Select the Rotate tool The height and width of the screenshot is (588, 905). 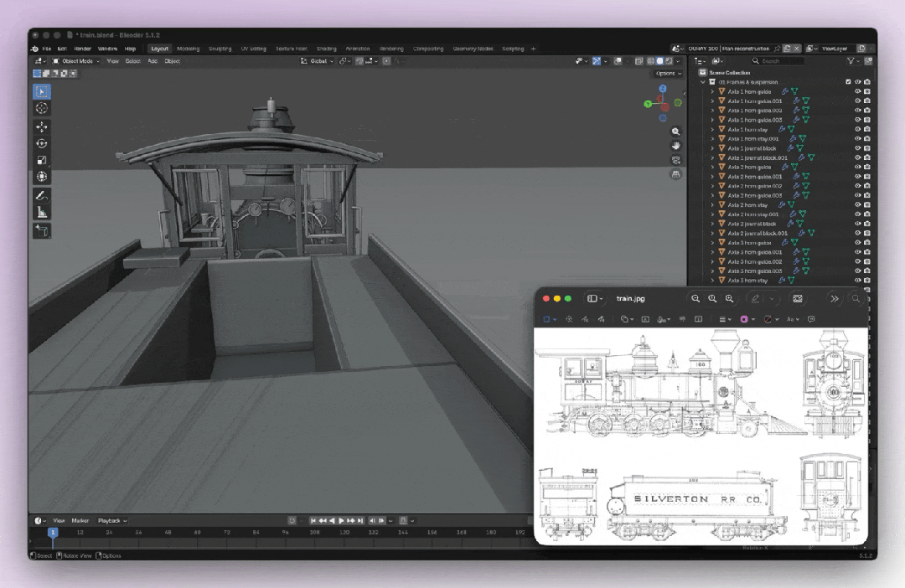(42, 143)
